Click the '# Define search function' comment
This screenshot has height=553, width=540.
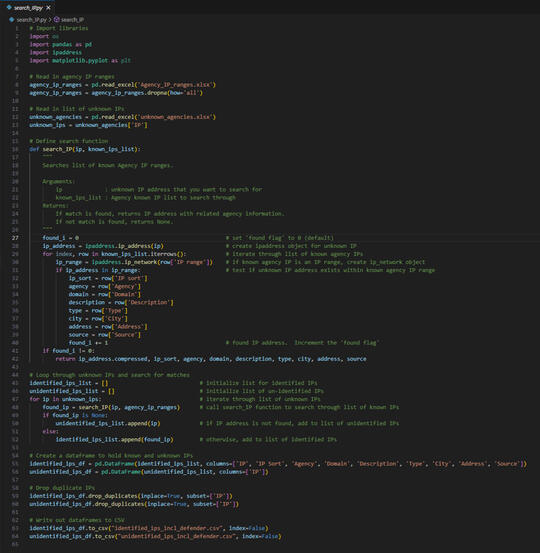click(69, 141)
